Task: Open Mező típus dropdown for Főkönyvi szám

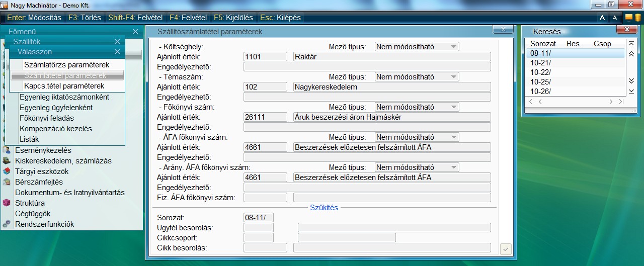Action: [x=417, y=107]
